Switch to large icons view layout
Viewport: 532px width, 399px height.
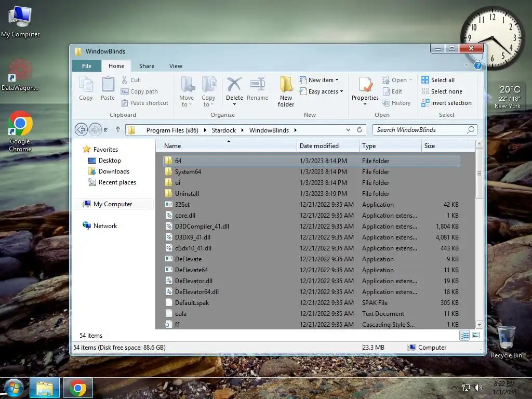click(x=476, y=335)
